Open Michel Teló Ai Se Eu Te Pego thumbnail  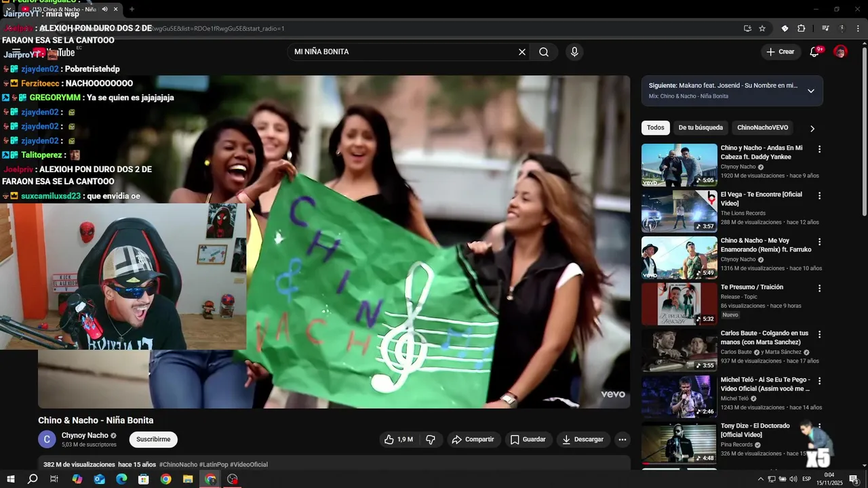(x=679, y=396)
